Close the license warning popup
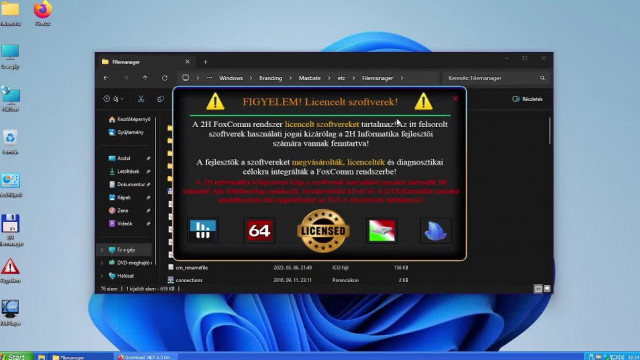This screenshot has height=360, width=640. [455, 98]
